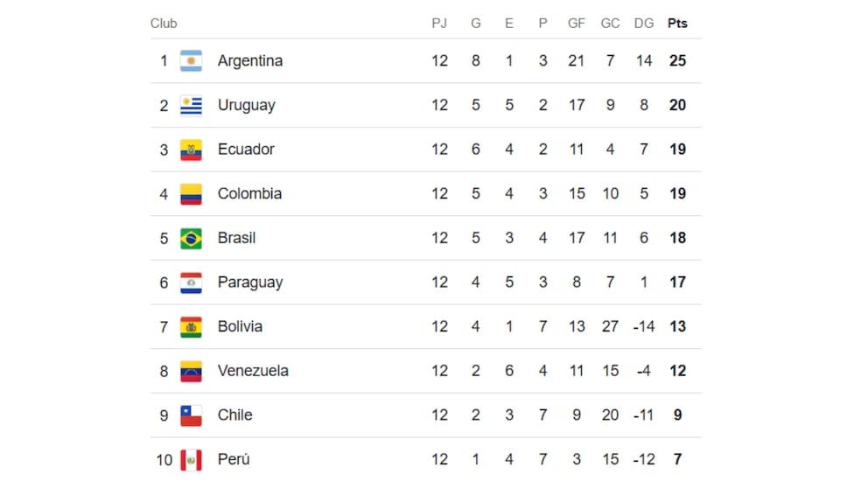Select the Brasil team name

(x=236, y=238)
